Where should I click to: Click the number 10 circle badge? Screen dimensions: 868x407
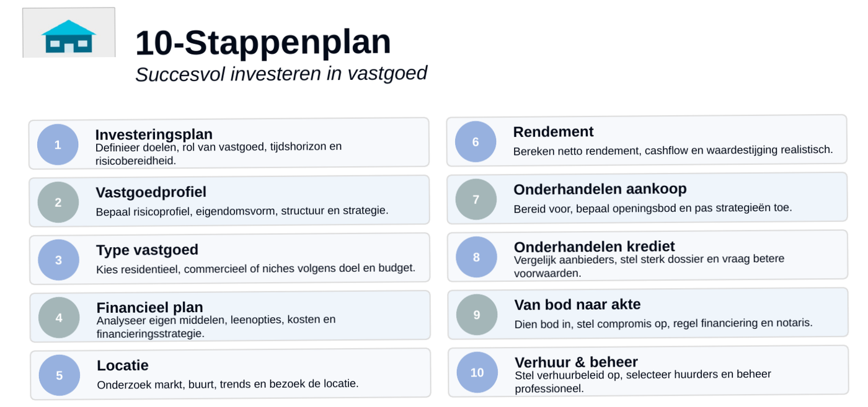[x=477, y=372]
